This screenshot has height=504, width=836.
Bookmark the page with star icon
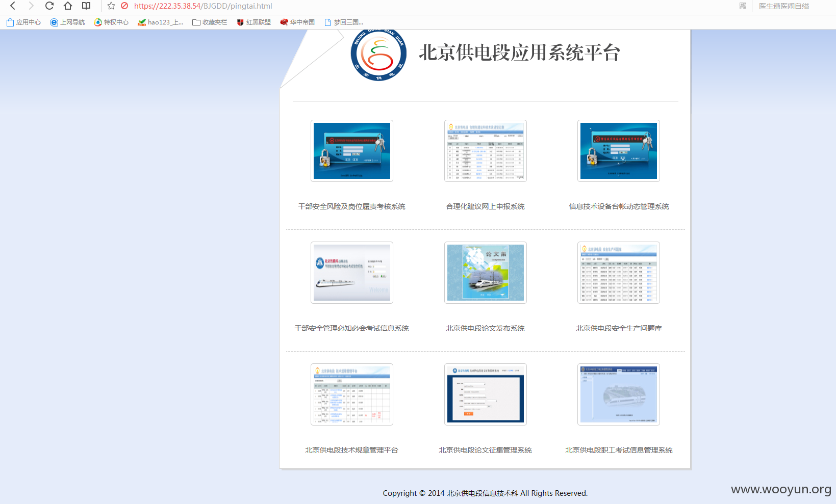(111, 6)
